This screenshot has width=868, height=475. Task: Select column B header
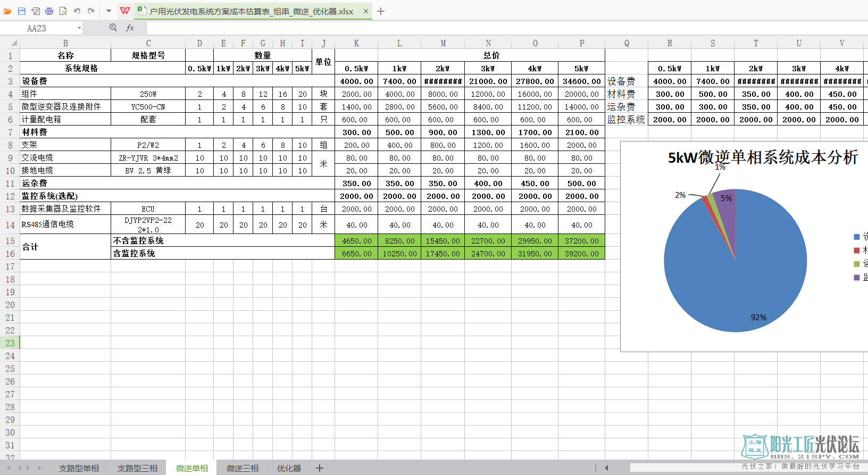tap(65, 43)
